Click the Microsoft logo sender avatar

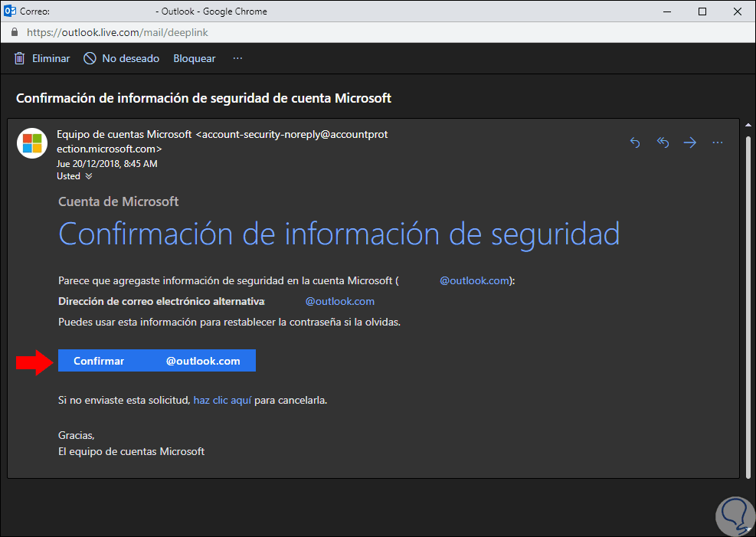[32, 143]
